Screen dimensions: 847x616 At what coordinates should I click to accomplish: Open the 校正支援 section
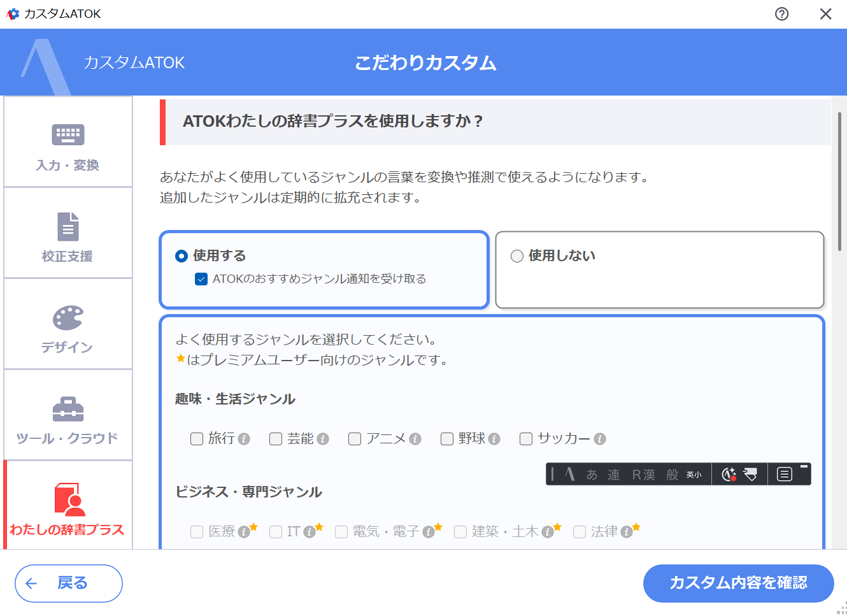point(68,233)
